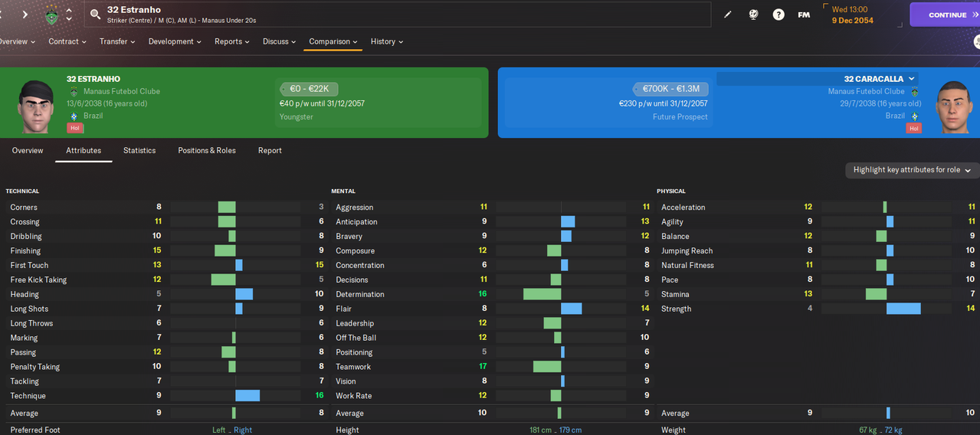Expand the Discuss menu
980x435 pixels.
(x=279, y=41)
